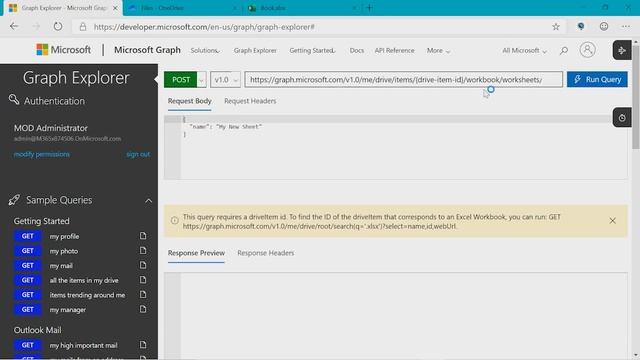Click the Getting Started section heading in sidebar
Viewport: 640px width, 360px height.
point(42,221)
